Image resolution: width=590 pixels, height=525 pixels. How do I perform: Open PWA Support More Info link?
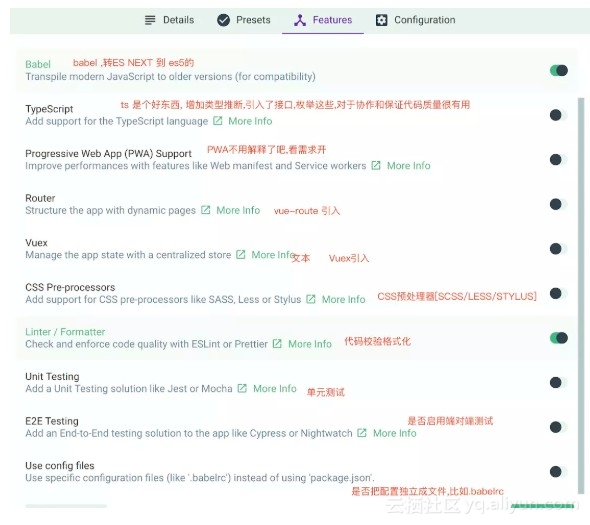pyautogui.click(x=409, y=166)
